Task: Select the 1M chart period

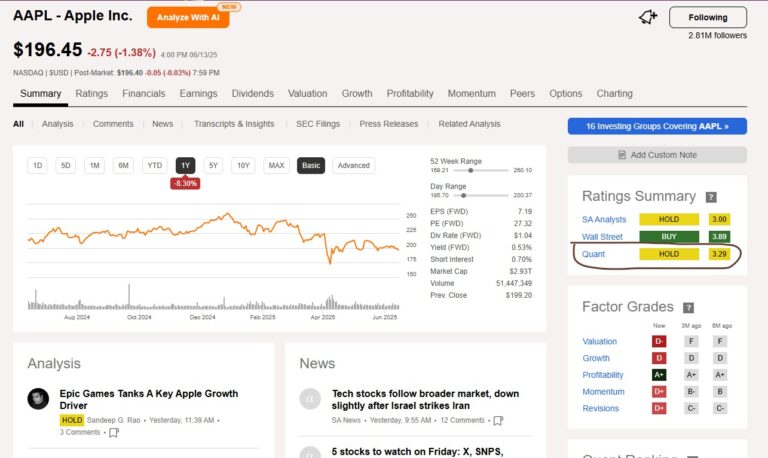Action: 95,166
